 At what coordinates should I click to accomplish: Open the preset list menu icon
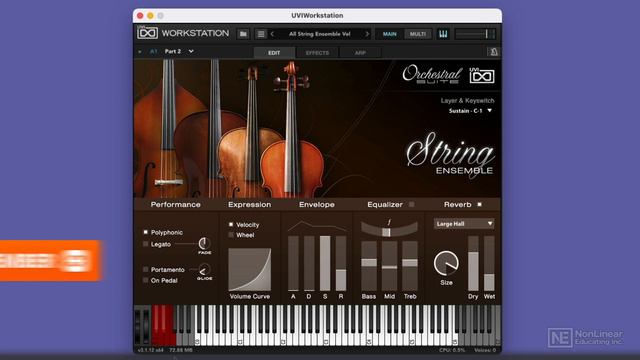point(261,34)
